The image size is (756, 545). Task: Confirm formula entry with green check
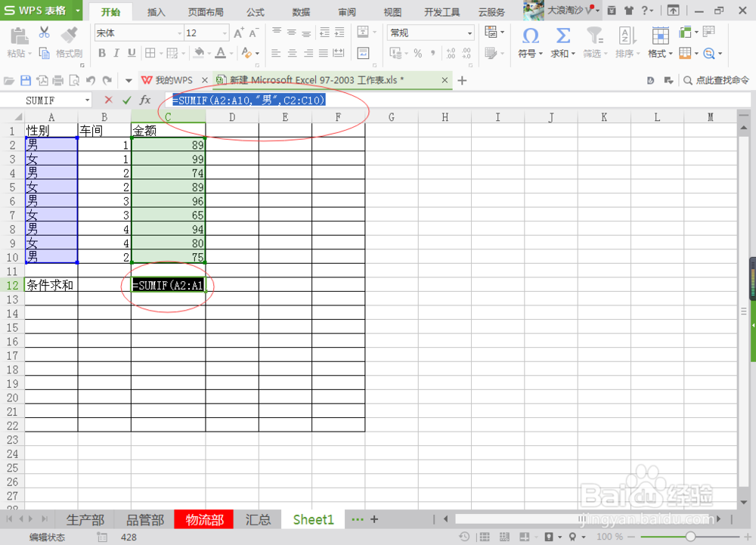click(126, 100)
